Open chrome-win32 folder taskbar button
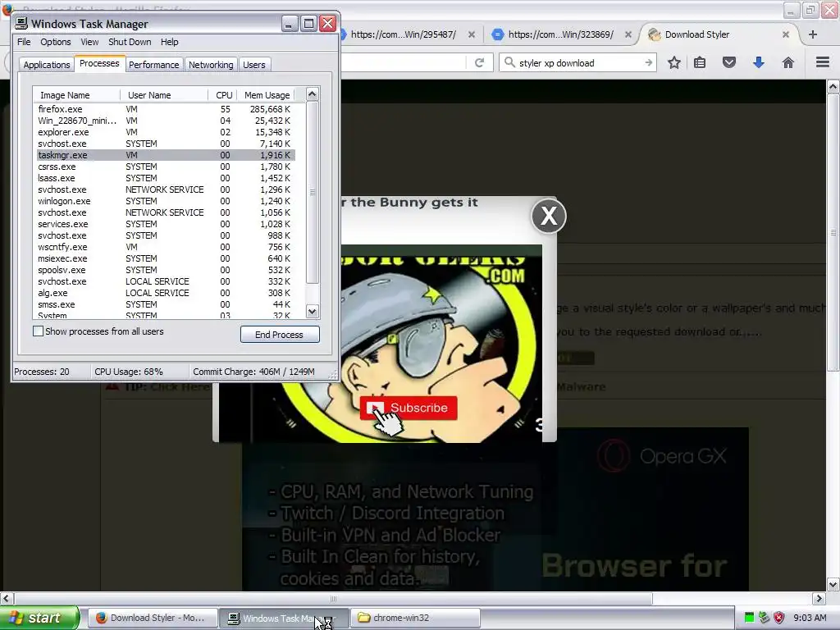 pyautogui.click(x=414, y=618)
